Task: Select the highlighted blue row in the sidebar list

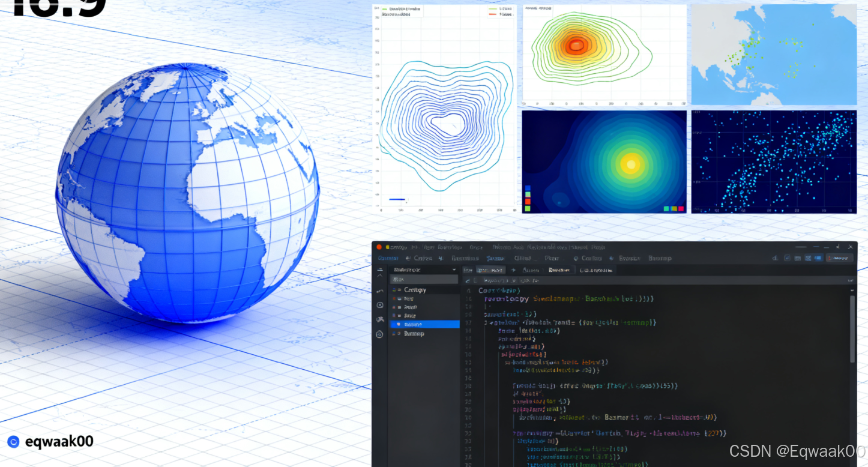Action: point(424,324)
